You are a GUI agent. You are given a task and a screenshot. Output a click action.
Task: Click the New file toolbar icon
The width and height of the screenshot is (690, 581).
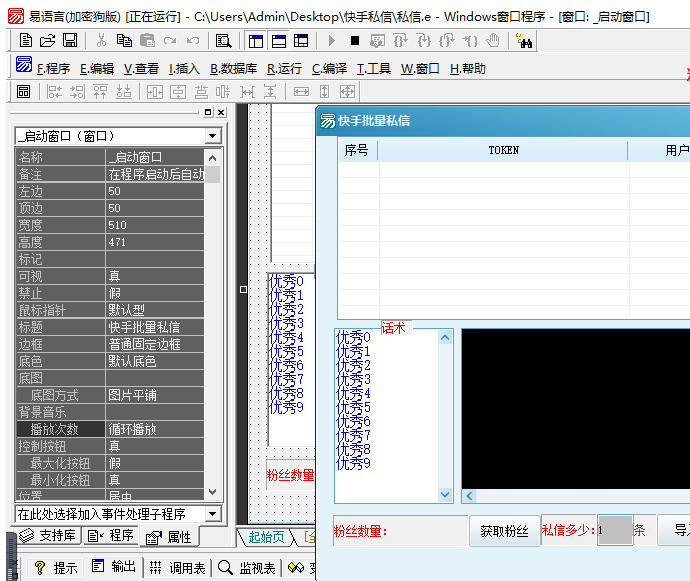26,40
